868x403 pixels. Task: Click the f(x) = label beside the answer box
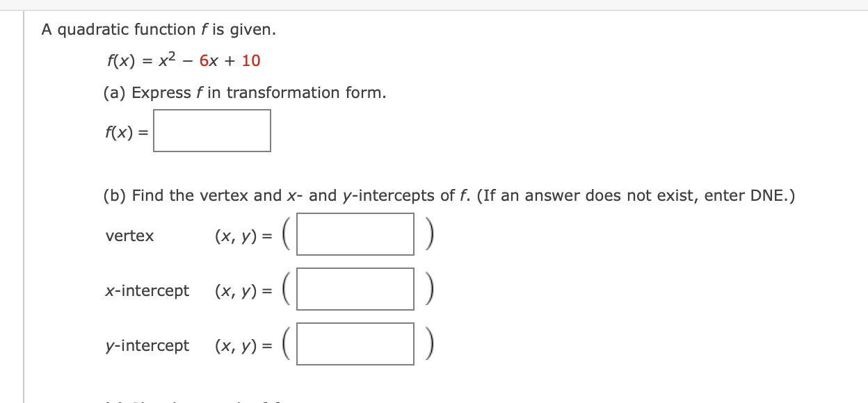(125, 131)
